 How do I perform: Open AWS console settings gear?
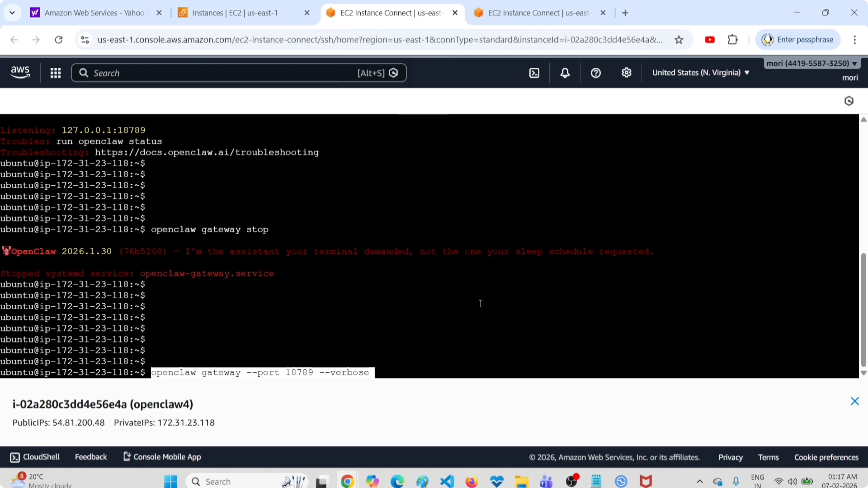(626, 73)
